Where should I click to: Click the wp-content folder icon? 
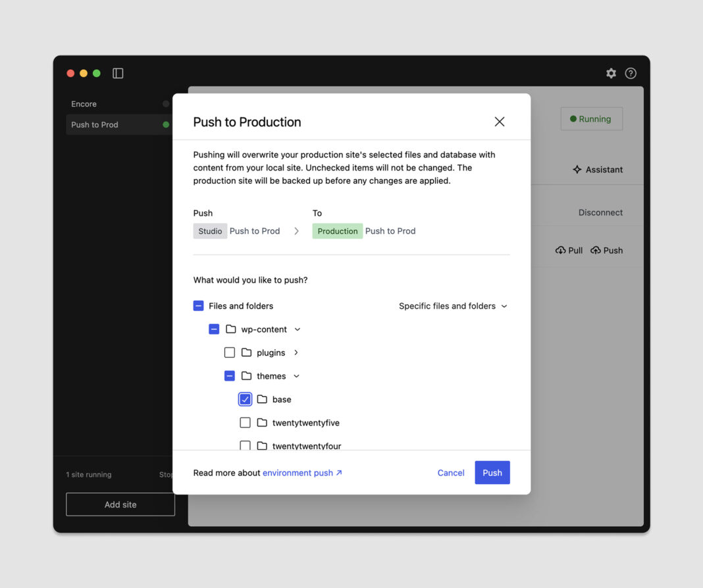pyautogui.click(x=230, y=329)
